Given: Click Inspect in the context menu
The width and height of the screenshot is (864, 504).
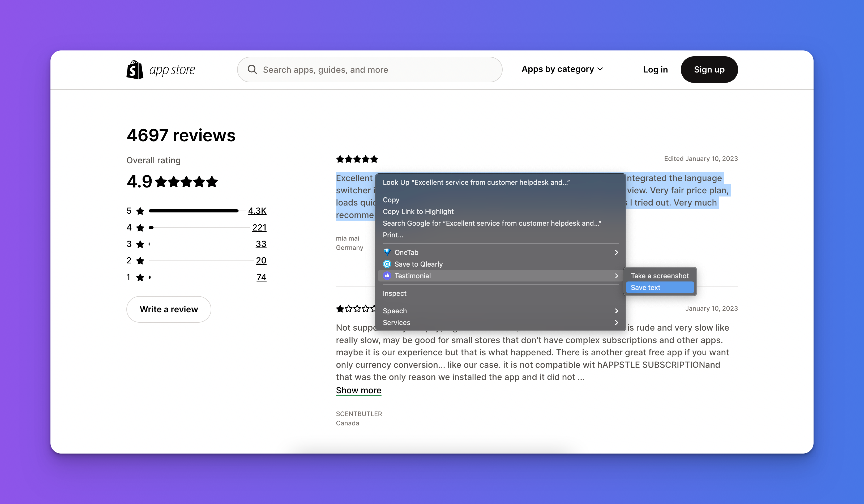Looking at the screenshot, I should pyautogui.click(x=394, y=293).
